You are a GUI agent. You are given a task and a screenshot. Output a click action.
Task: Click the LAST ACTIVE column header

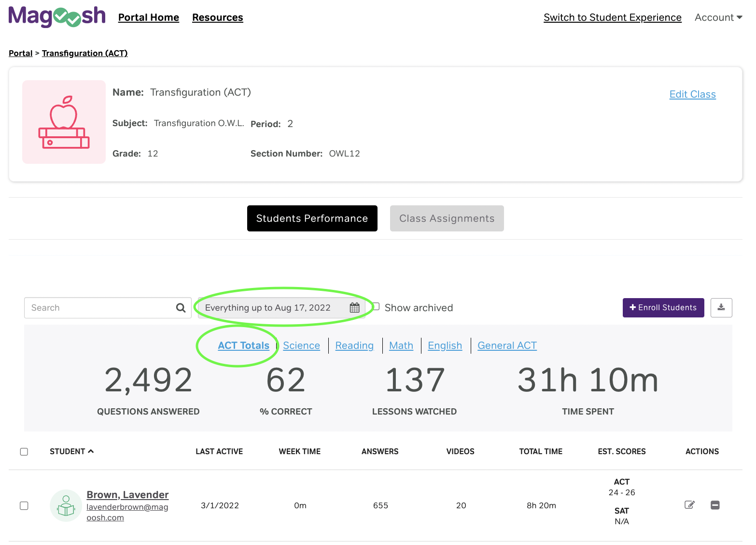tap(219, 451)
